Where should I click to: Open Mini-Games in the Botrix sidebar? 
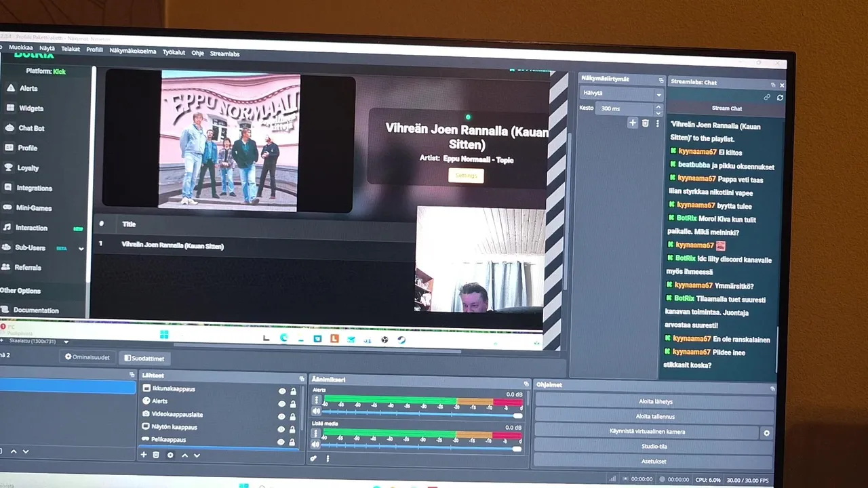click(34, 208)
